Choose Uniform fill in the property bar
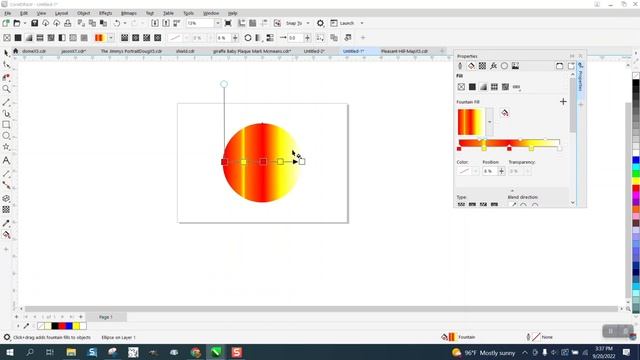This screenshot has height=360, width=640. click(x=18, y=38)
